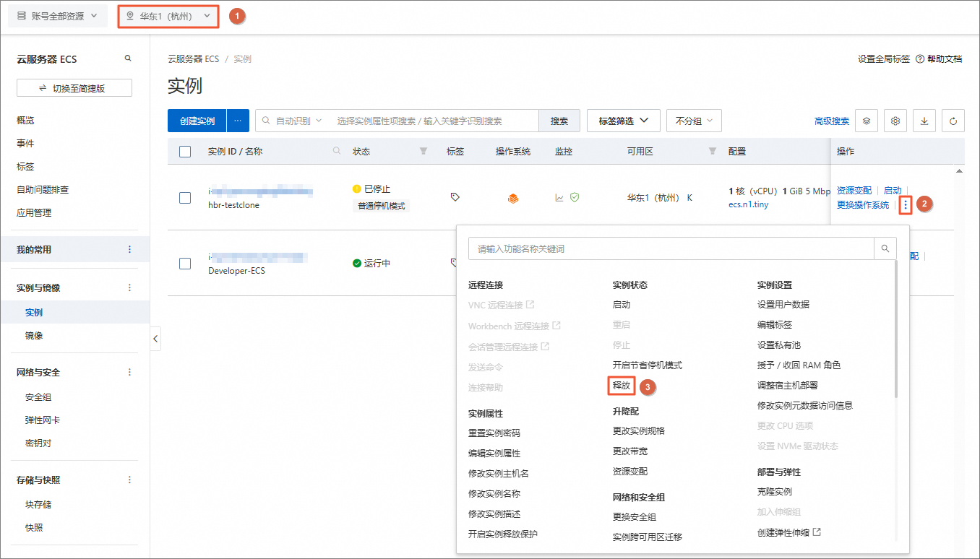Click the download export icon

[924, 121]
